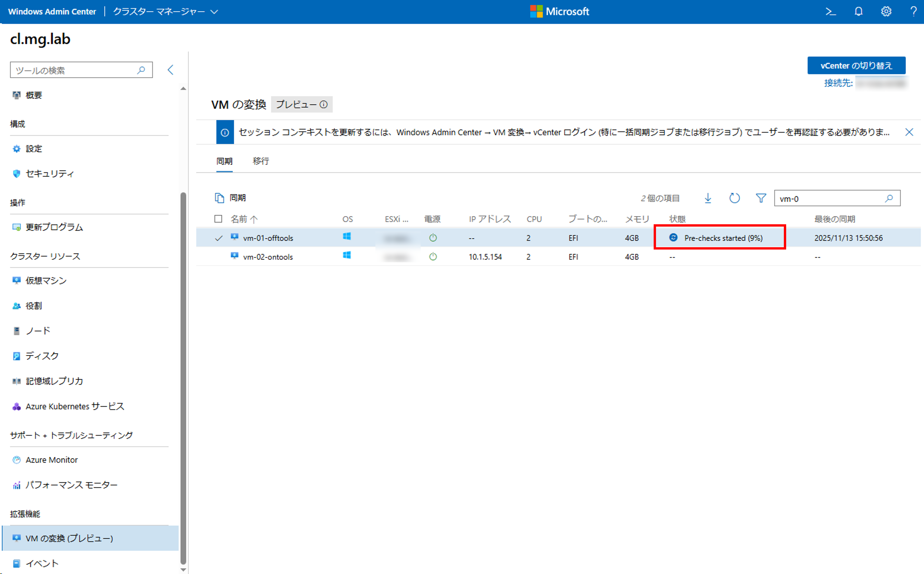Click the download arrow icon above table

tap(708, 198)
